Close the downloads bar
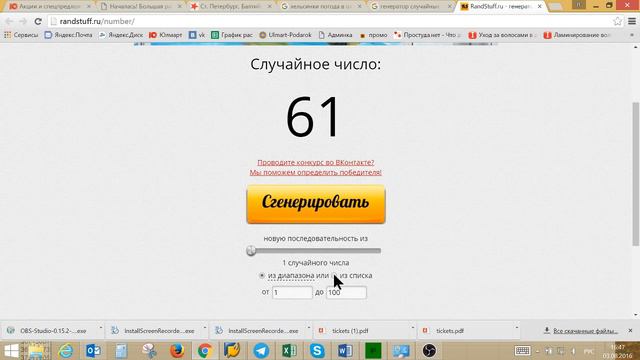640x360 pixels. pos(630,331)
